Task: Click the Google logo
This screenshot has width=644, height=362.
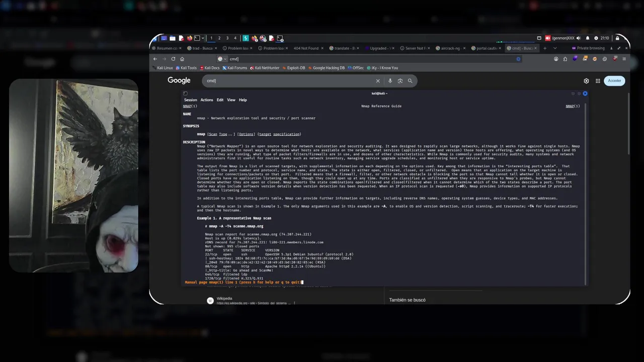Action: (179, 80)
